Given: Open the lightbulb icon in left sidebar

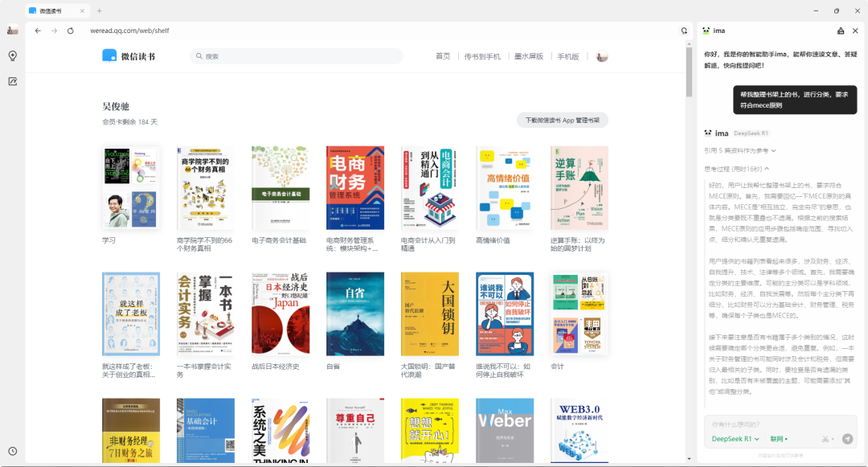Looking at the screenshot, I should coord(13,56).
